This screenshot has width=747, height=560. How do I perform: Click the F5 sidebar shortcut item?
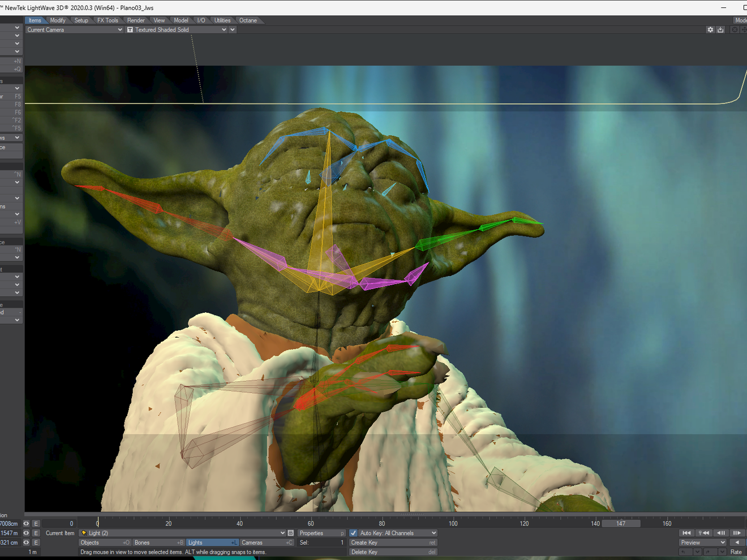(11, 97)
